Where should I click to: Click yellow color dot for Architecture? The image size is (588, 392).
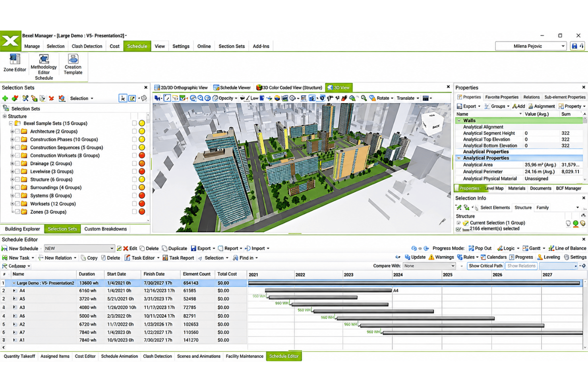(x=142, y=131)
